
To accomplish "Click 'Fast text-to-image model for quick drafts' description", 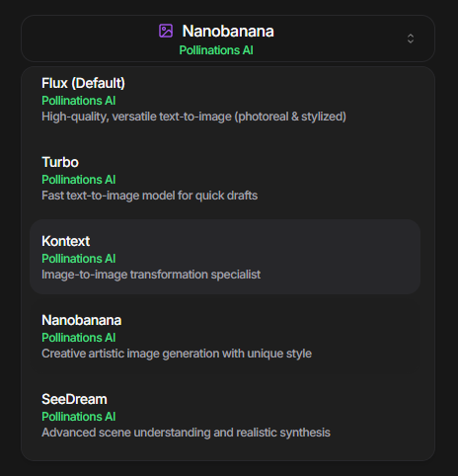I will (x=150, y=196).
